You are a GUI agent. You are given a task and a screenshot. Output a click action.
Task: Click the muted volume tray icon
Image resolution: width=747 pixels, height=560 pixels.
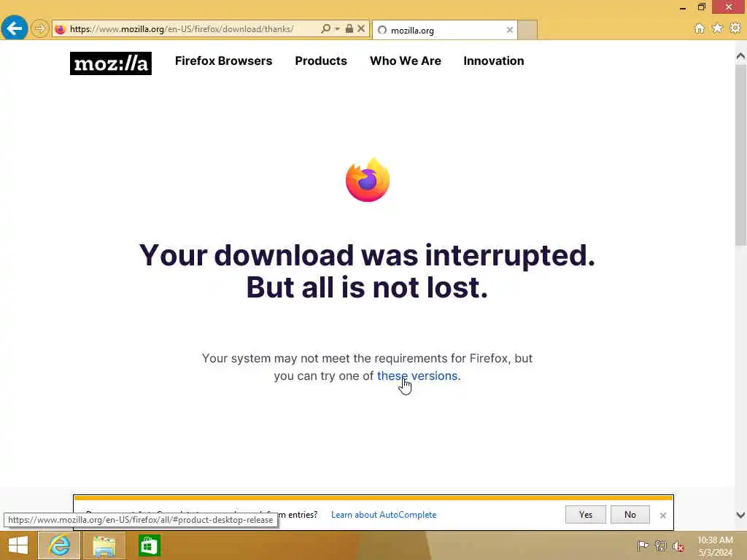[x=678, y=545]
